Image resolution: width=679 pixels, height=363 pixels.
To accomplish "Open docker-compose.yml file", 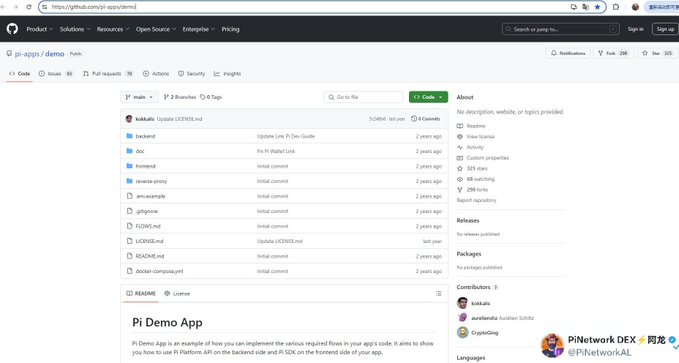I will click(x=159, y=271).
